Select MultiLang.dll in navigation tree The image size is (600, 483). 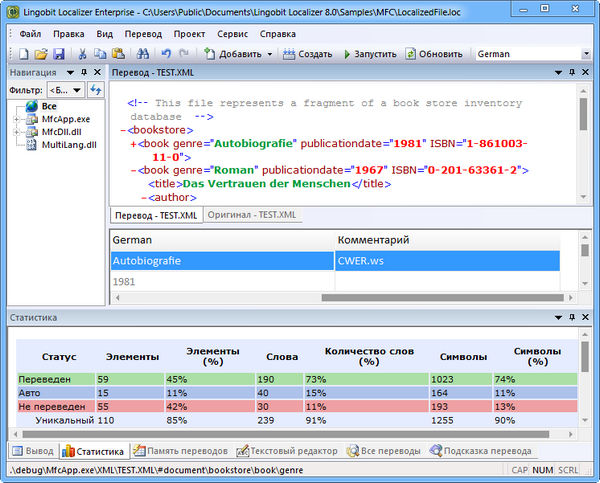[66, 145]
